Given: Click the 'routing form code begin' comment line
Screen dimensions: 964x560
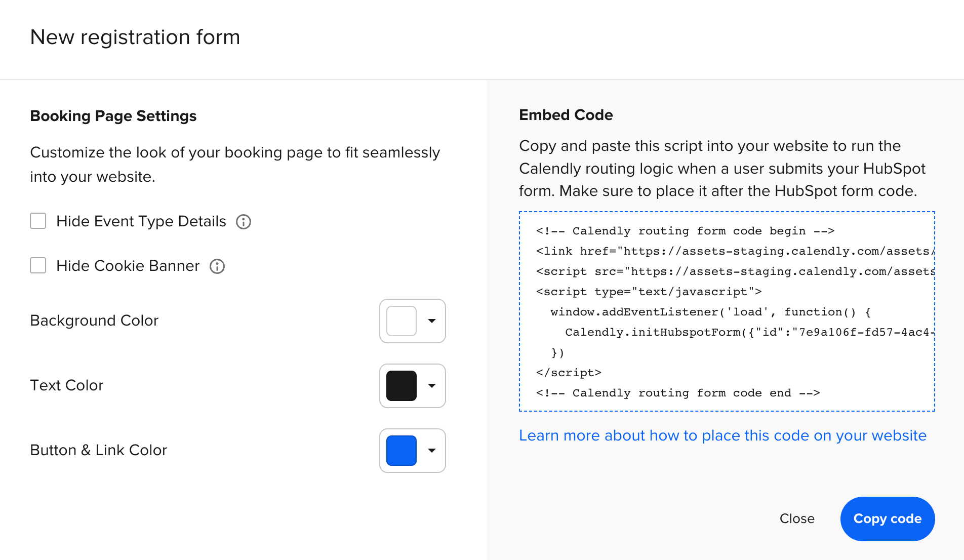Looking at the screenshot, I should tap(685, 231).
